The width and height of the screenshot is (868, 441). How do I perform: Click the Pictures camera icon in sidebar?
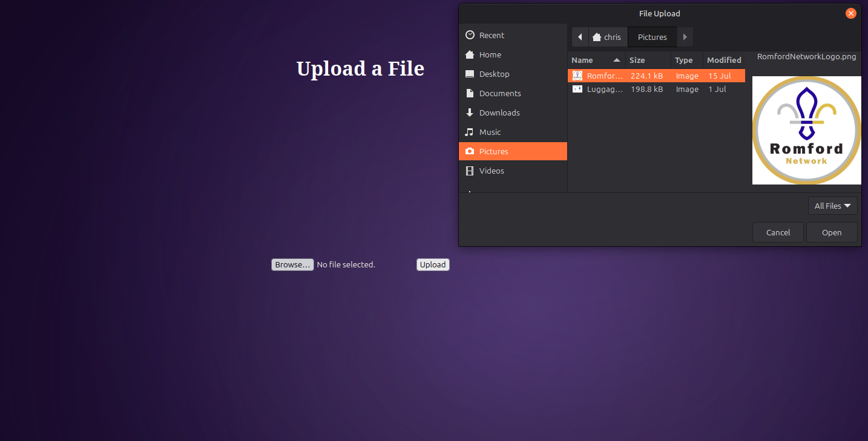[x=470, y=151]
